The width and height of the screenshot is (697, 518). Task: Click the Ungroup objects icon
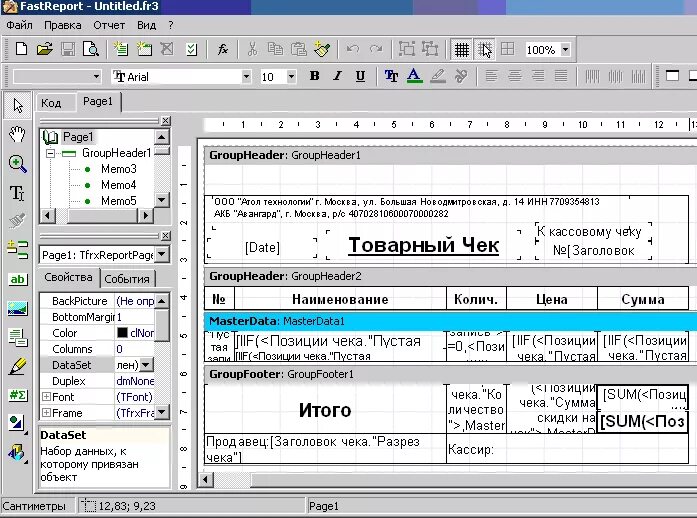tap(430, 49)
